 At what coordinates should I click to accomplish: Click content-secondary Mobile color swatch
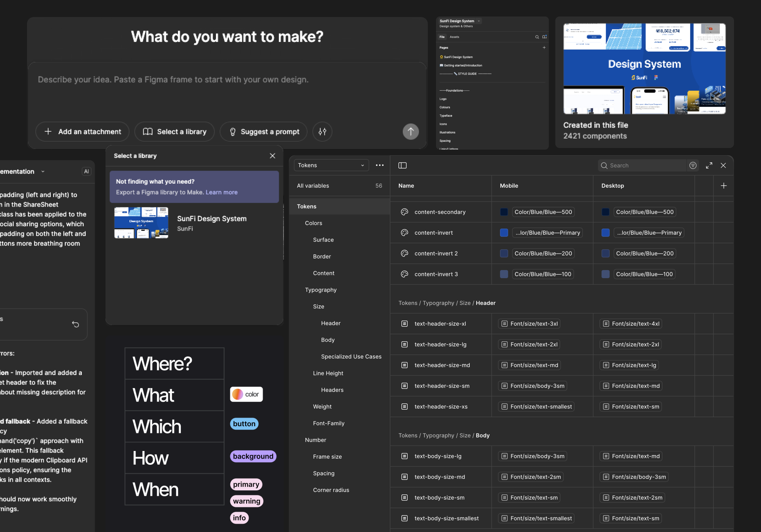click(x=503, y=212)
